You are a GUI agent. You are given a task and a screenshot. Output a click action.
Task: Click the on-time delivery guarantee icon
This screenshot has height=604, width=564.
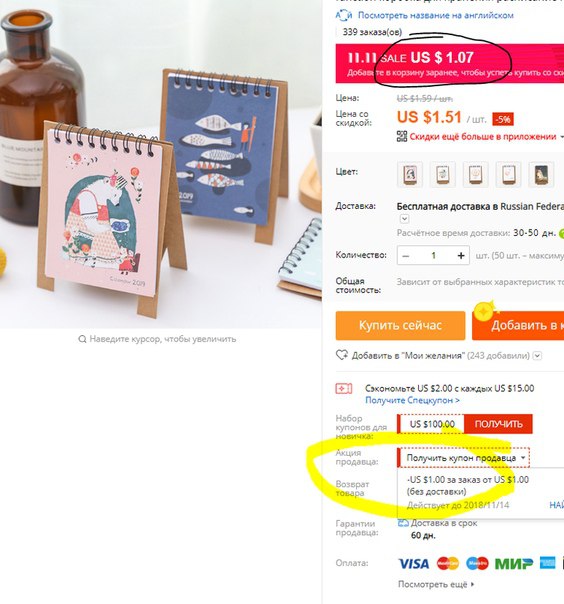(x=403, y=523)
